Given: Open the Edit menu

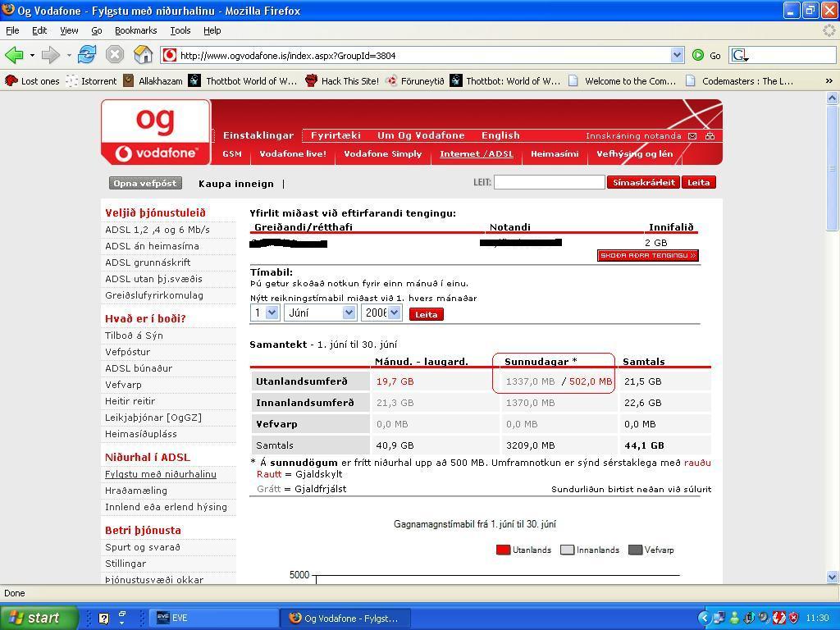Looking at the screenshot, I should tap(39, 30).
